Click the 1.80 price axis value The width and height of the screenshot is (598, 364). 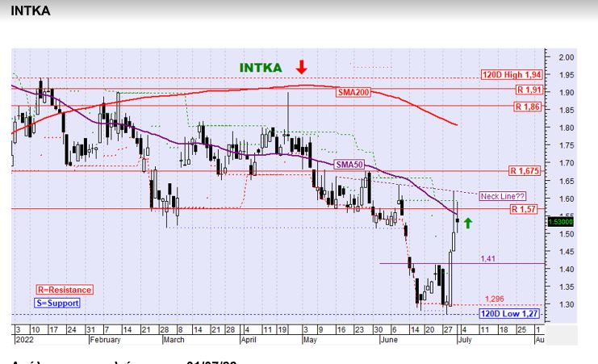(x=567, y=128)
